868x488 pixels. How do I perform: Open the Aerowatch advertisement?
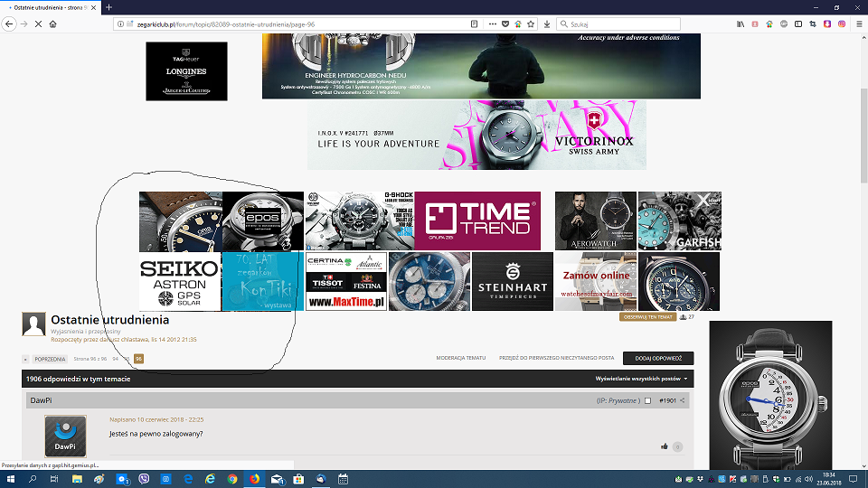coord(596,221)
